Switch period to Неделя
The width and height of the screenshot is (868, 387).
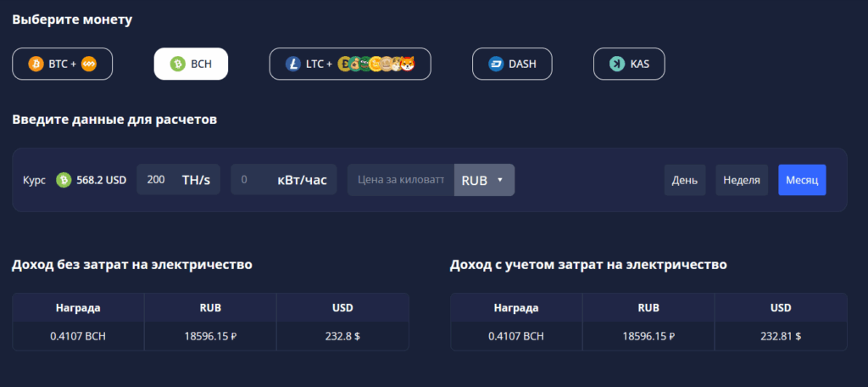click(742, 180)
